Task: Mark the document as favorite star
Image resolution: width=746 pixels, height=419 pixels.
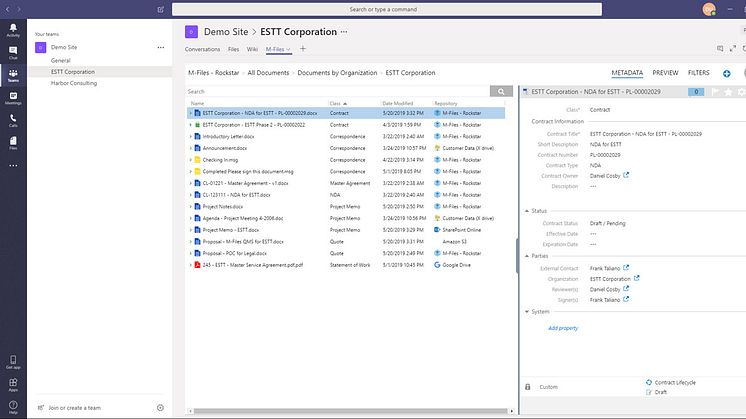Action: tap(728, 92)
